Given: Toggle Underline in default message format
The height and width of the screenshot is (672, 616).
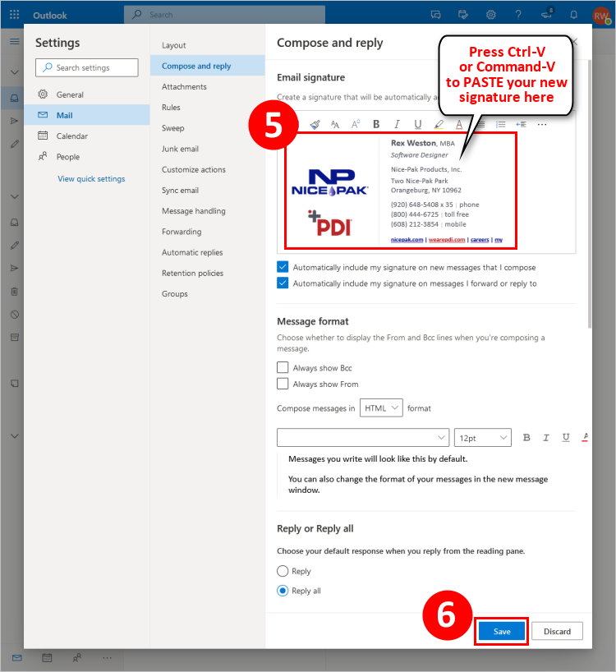Looking at the screenshot, I should click(x=566, y=438).
